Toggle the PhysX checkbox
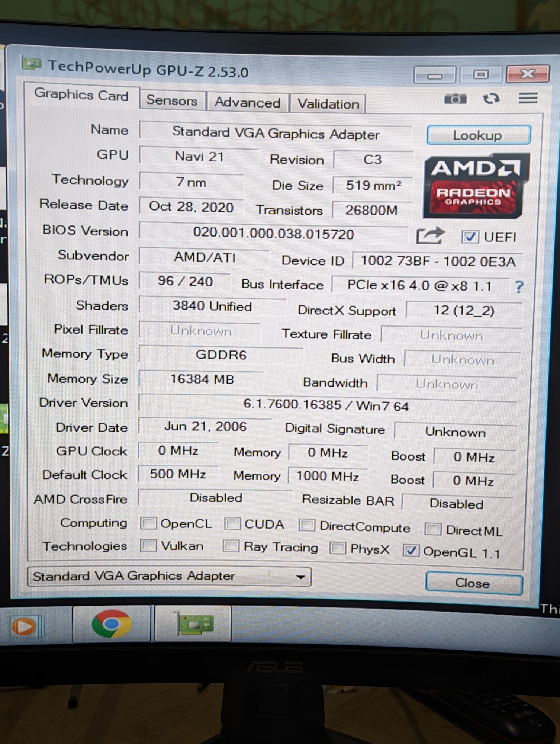This screenshot has height=744, width=560. (338, 548)
